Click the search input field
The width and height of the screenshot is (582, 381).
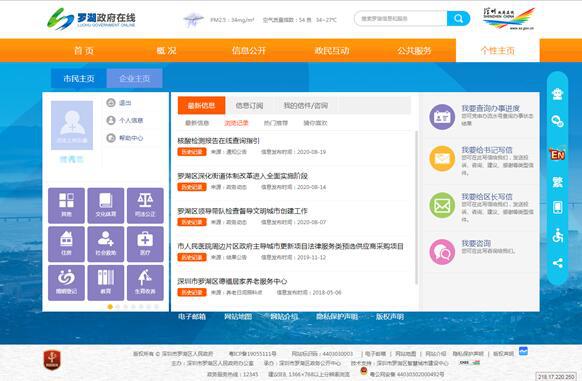coord(401,18)
